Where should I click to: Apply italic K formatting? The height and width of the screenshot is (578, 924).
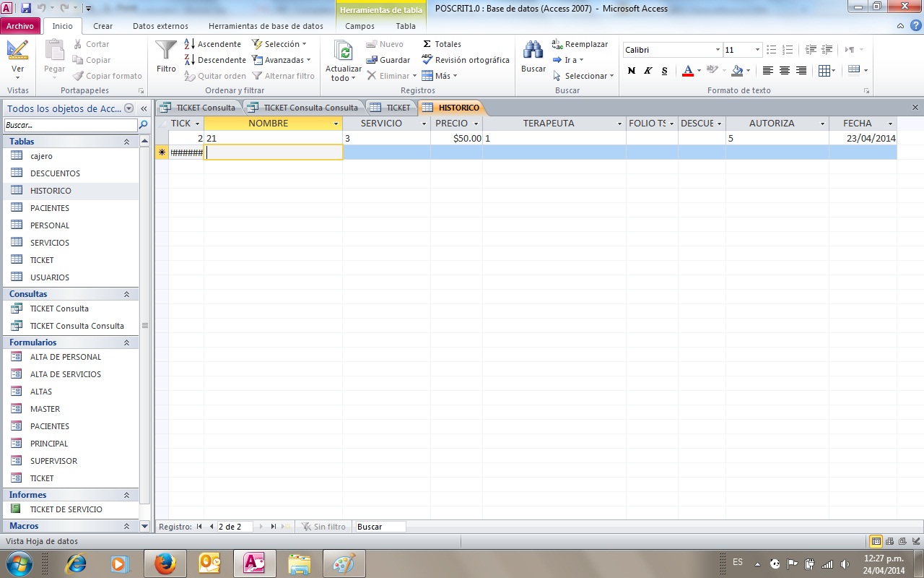pyautogui.click(x=648, y=71)
